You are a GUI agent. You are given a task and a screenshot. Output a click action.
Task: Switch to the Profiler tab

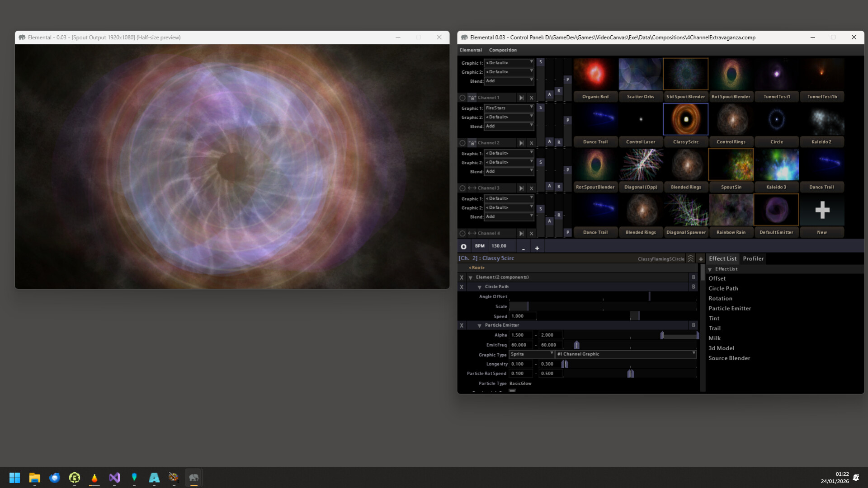[x=753, y=258]
